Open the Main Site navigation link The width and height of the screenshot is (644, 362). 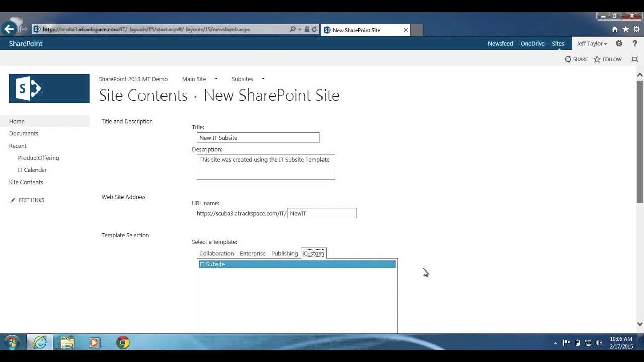pos(194,79)
